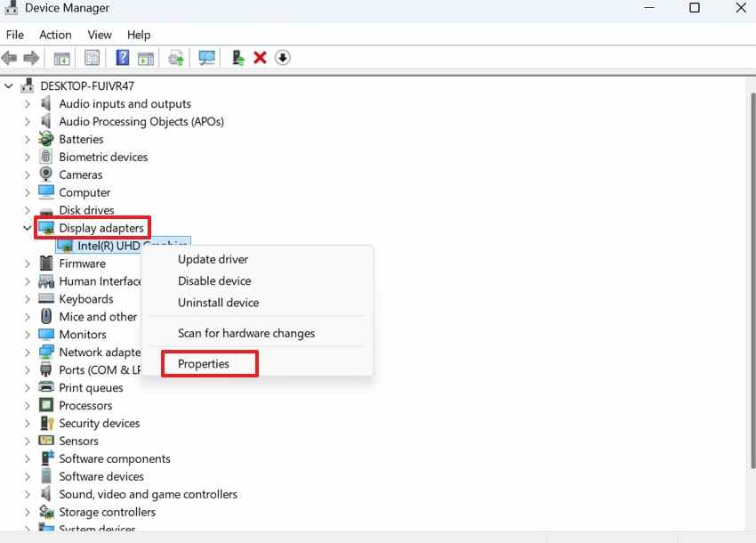
Task: Click the Enable device toolbar icon
Action: tap(237, 58)
